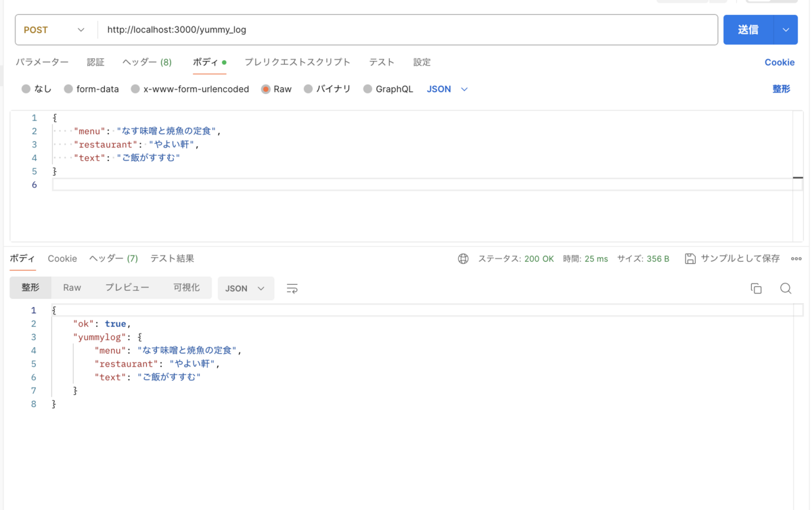This screenshot has width=812, height=510.
Task: Click "restaurant" key in response body
Action: pyautogui.click(x=127, y=364)
